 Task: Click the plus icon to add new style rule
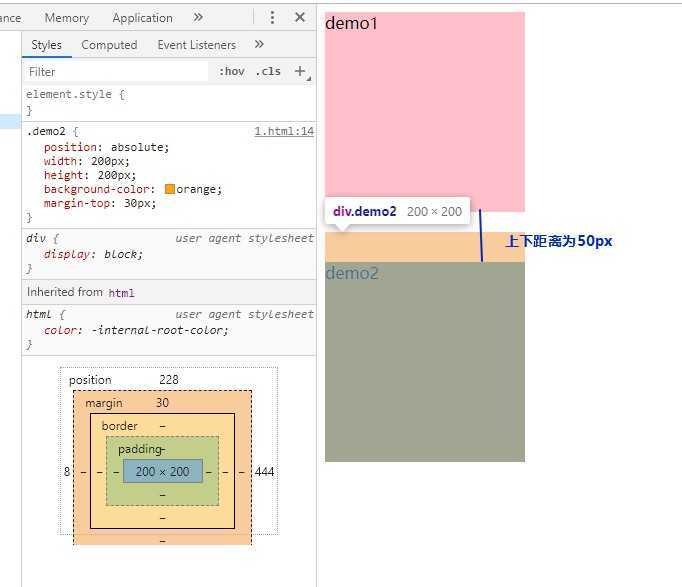tap(300, 71)
